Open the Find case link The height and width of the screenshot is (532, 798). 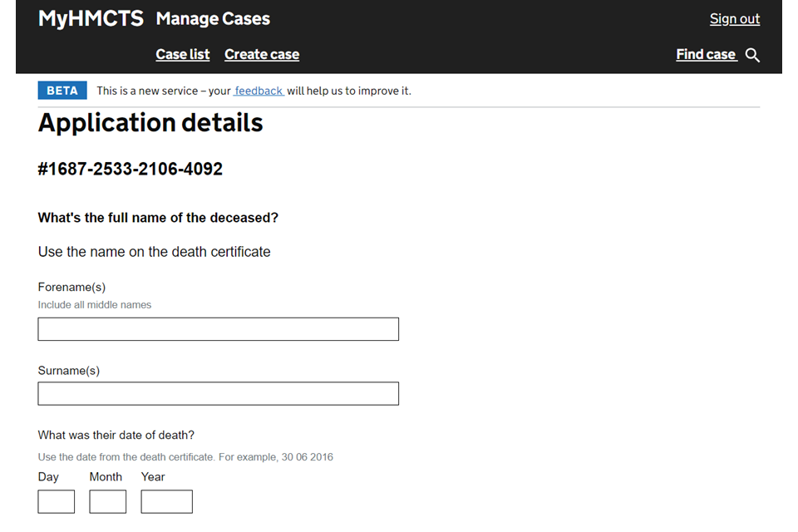[x=706, y=54]
